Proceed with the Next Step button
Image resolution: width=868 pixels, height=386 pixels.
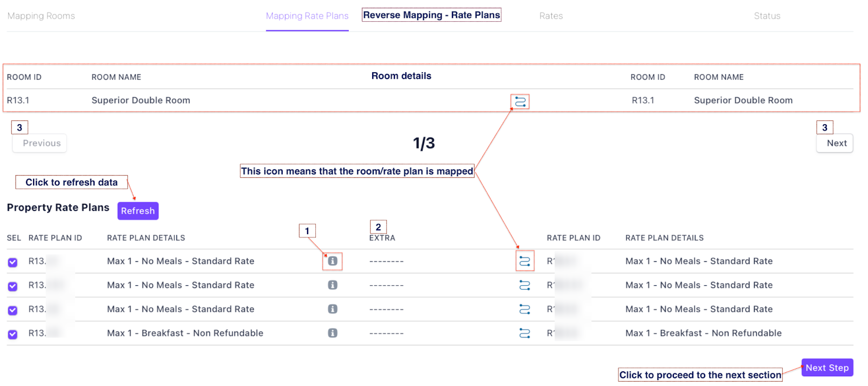coord(827,368)
